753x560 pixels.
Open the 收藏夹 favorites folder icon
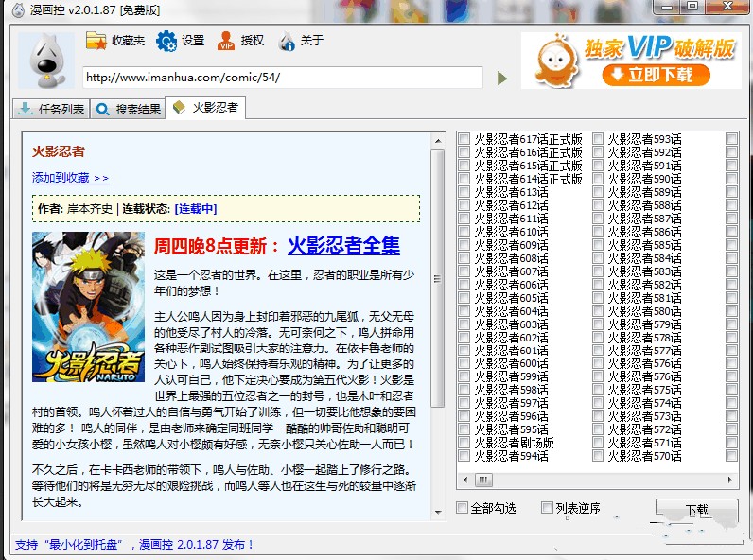[96, 41]
